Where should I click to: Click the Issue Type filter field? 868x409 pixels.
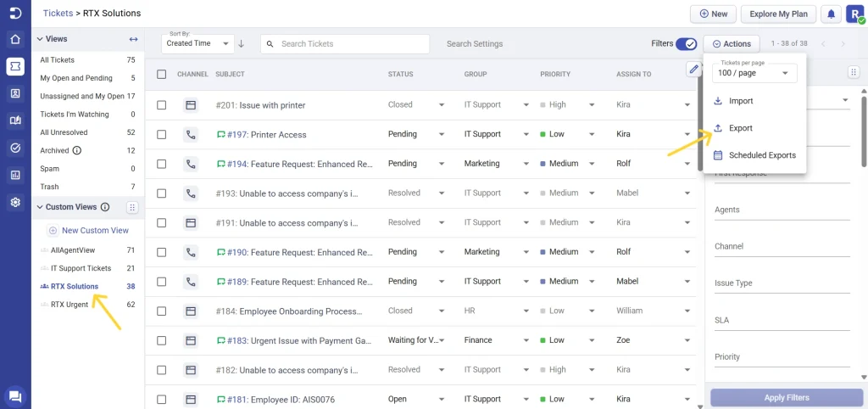pyautogui.click(x=782, y=283)
